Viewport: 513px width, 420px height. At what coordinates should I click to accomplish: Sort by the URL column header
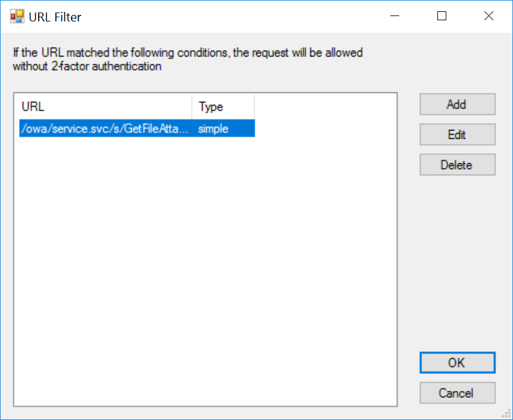[x=105, y=107]
